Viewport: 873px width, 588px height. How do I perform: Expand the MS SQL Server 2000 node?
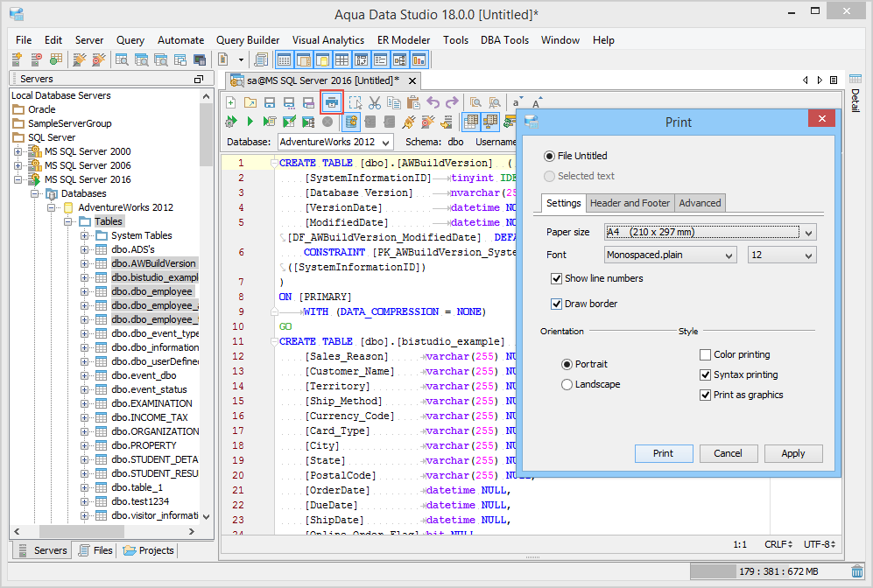(x=18, y=151)
